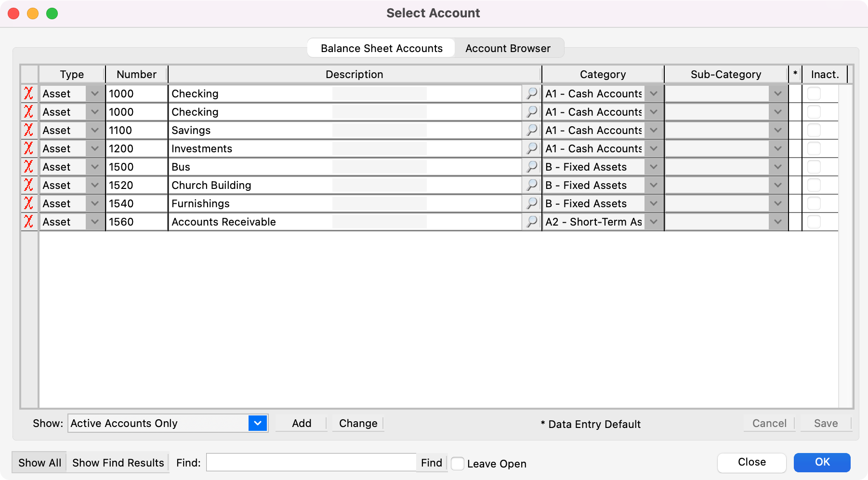Click the red X delete icon for Savings row
868x480 pixels.
29,130
